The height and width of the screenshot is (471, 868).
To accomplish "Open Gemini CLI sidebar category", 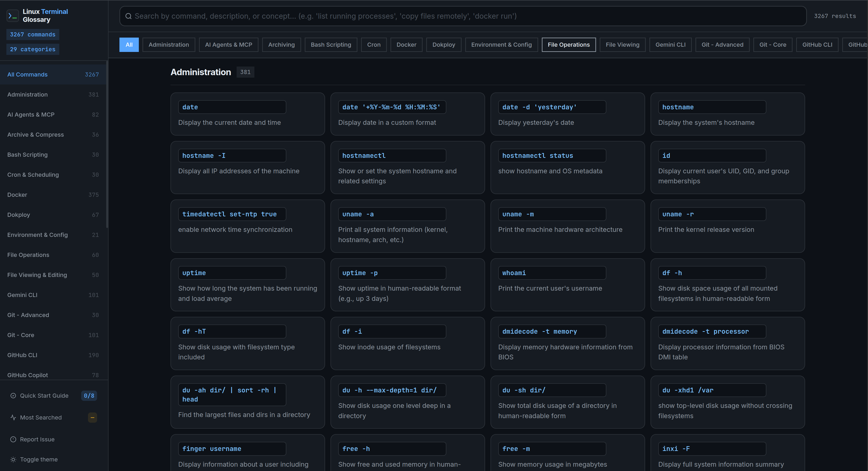I will [x=53, y=295].
